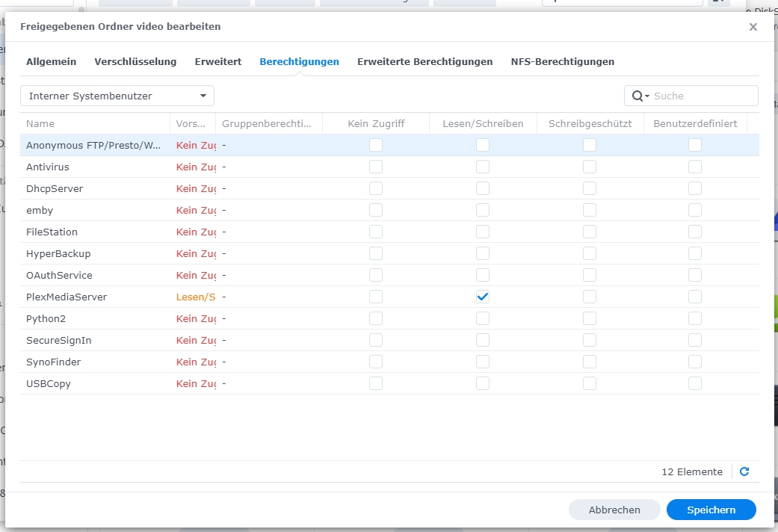The image size is (778, 532).
Task: Enable Lesen/Schreiben for USBCopy
Action: pyautogui.click(x=483, y=383)
